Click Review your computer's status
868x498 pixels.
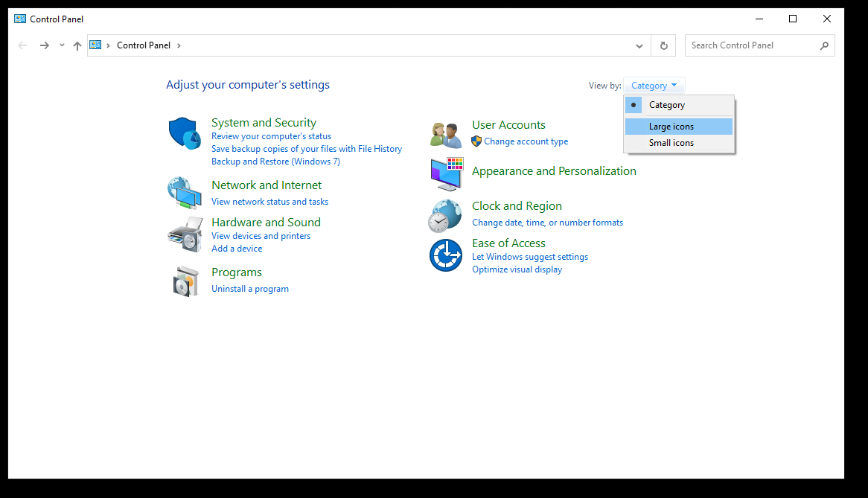[x=271, y=136]
